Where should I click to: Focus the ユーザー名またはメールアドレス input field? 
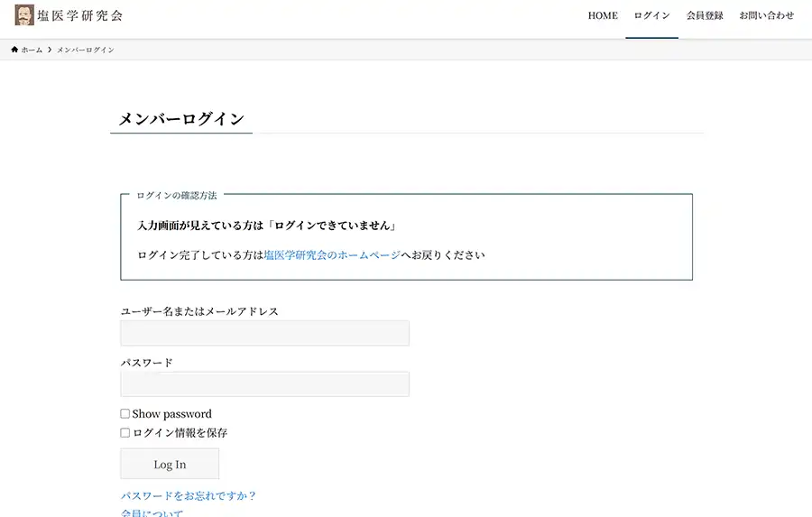[264, 333]
